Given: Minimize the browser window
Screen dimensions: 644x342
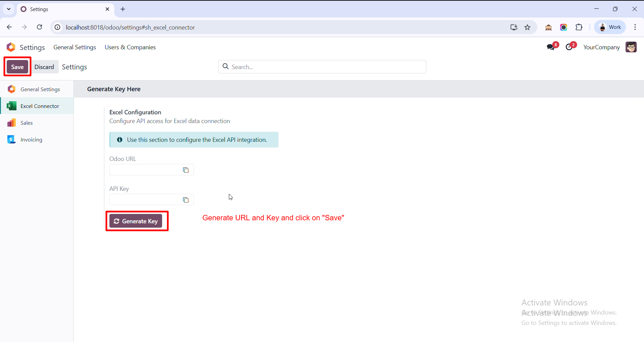Looking at the screenshot, I should coord(596,9).
